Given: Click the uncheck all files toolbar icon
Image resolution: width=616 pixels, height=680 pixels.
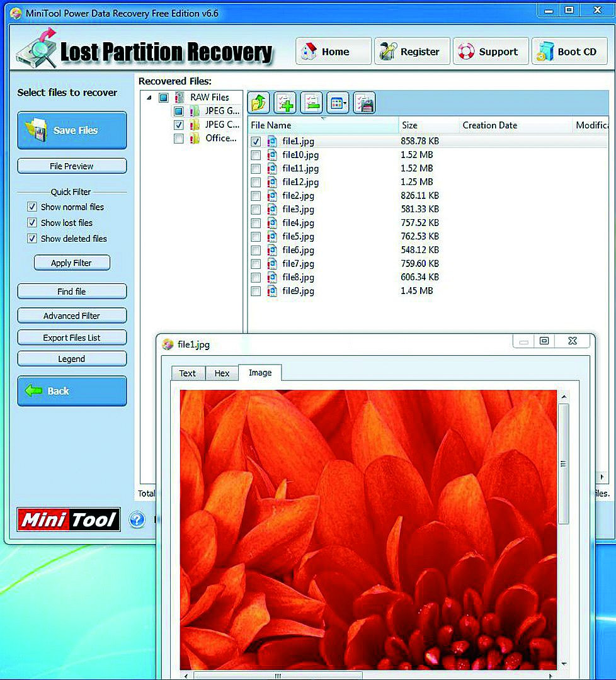Looking at the screenshot, I should point(312,103).
